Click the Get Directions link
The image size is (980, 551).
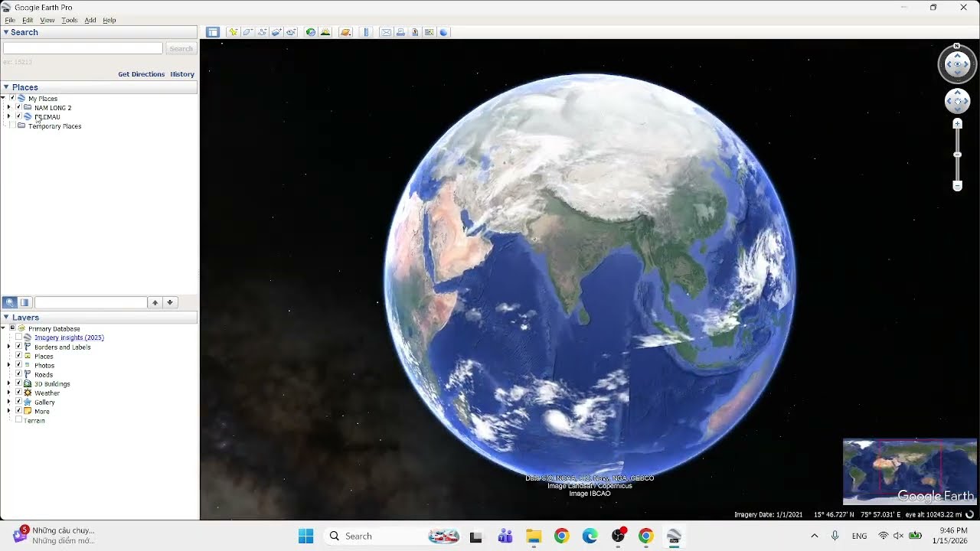(x=142, y=74)
